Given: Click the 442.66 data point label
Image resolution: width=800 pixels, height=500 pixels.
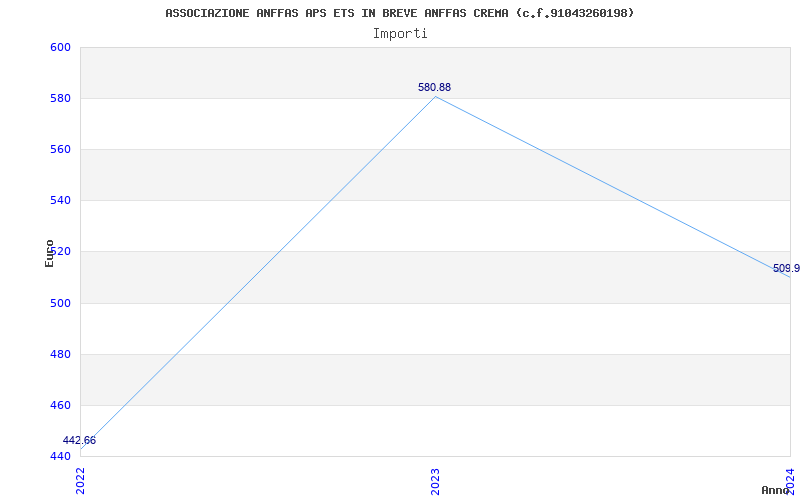Looking at the screenshot, I should point(79,440).
